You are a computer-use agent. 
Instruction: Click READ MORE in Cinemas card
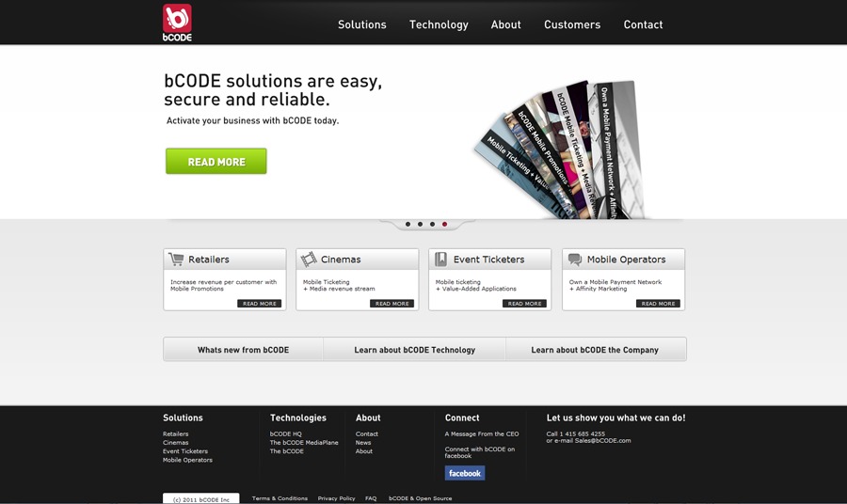coord(392,304)
